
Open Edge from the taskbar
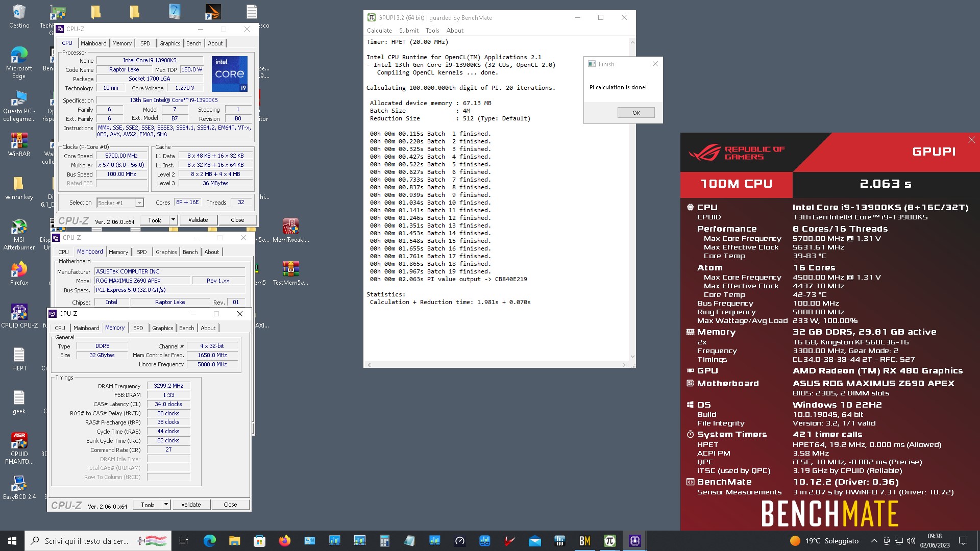click(x=209, y=541)
